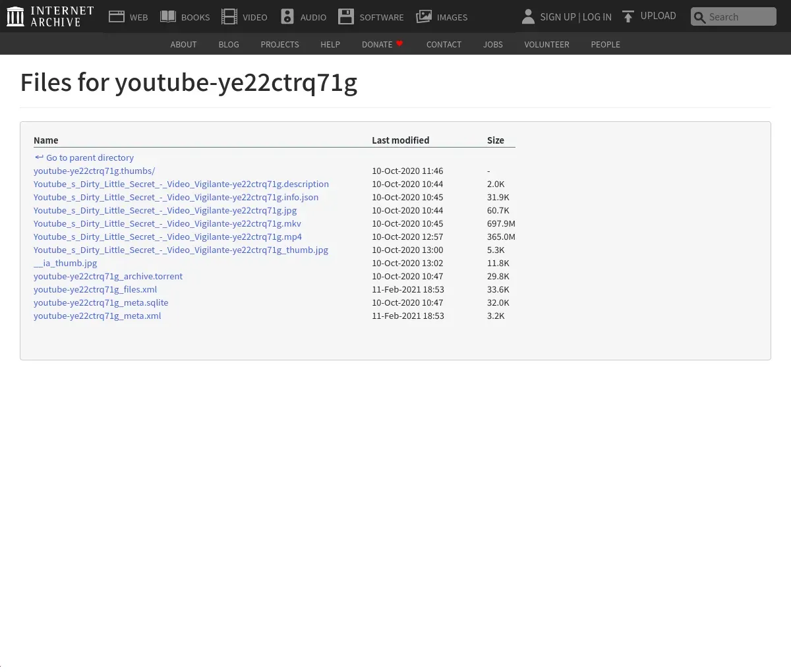Click the parent directory return-arrow icon
791x672 pixels.
pos(39,157)
